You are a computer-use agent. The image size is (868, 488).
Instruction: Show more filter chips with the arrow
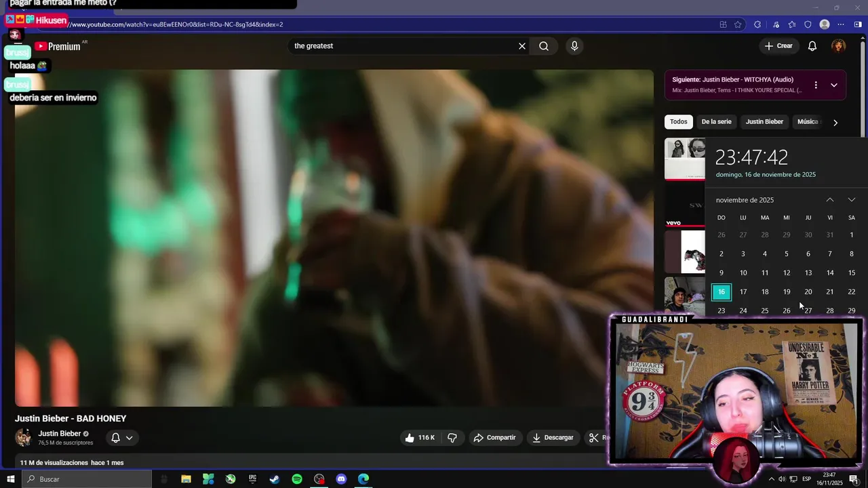pos(835,123)
